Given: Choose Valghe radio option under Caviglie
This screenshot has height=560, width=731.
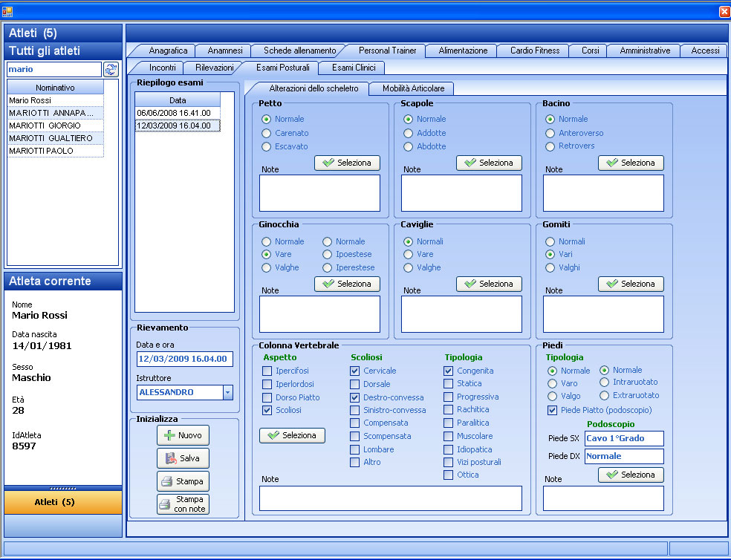Looking at the screenshot, I should click(409, 267).
